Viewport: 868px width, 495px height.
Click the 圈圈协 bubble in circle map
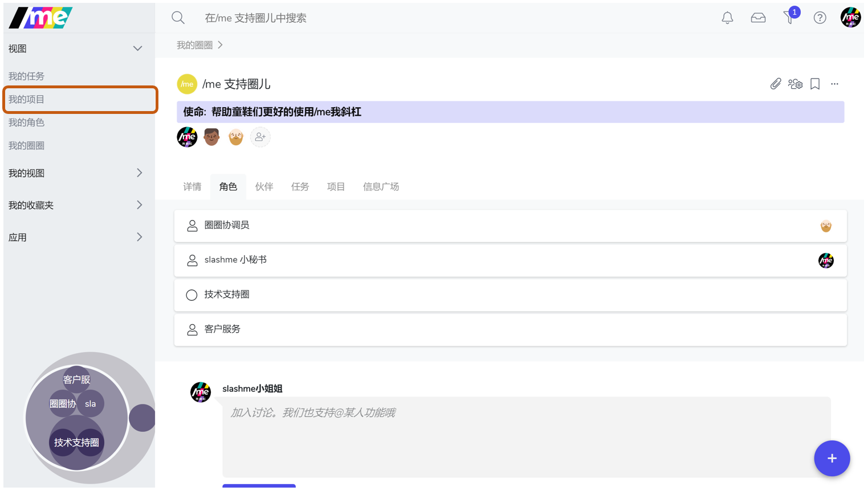pos(63,403)
